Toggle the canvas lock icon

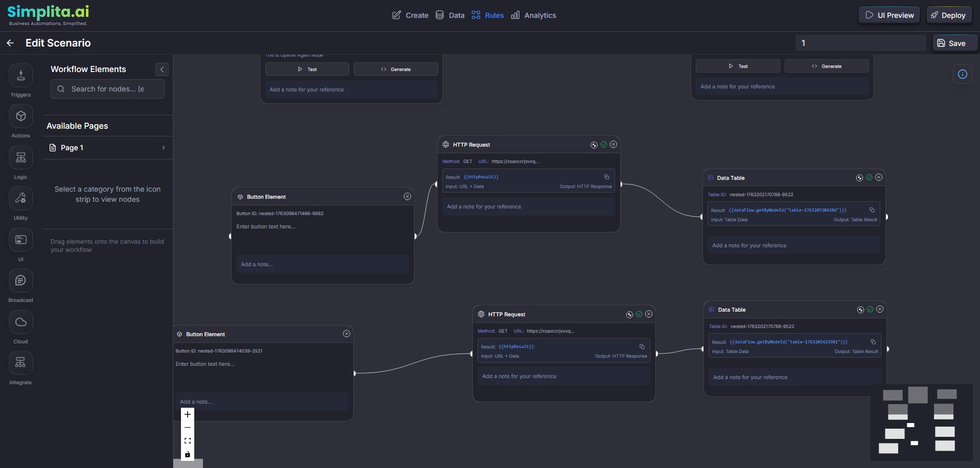187,454
